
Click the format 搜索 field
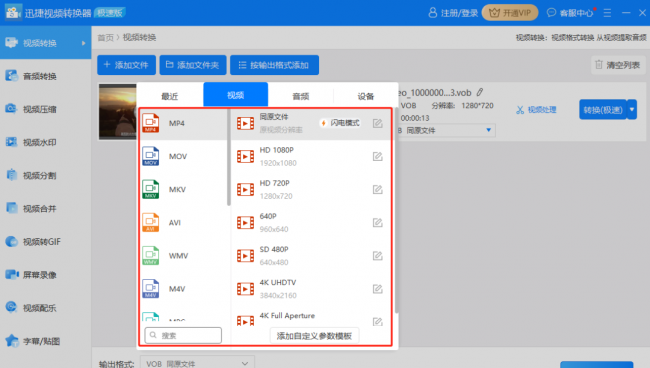183,335
